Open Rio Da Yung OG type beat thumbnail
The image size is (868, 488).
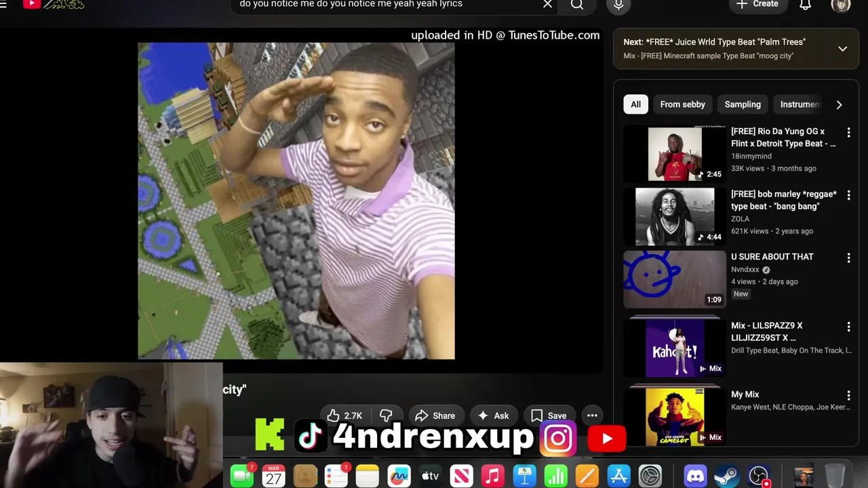click(675, 154)
